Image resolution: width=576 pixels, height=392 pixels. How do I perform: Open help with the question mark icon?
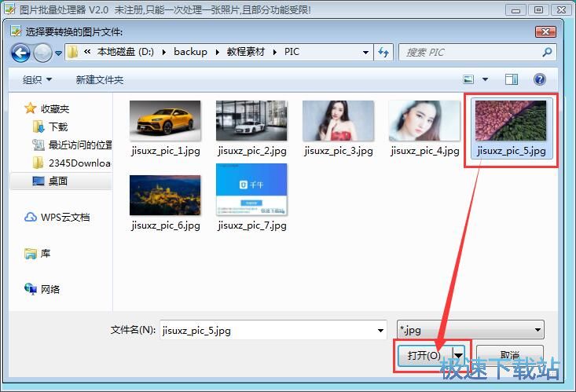pos(540,79)
